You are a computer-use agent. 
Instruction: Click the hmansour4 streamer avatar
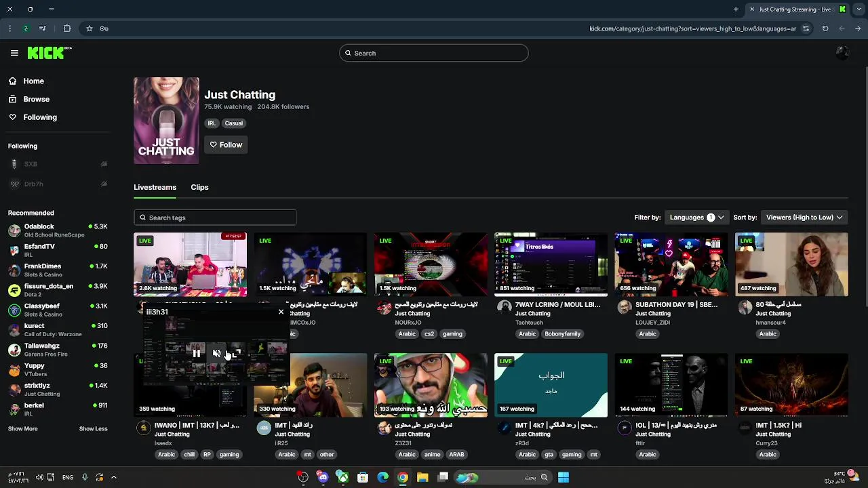pos(745,307)
